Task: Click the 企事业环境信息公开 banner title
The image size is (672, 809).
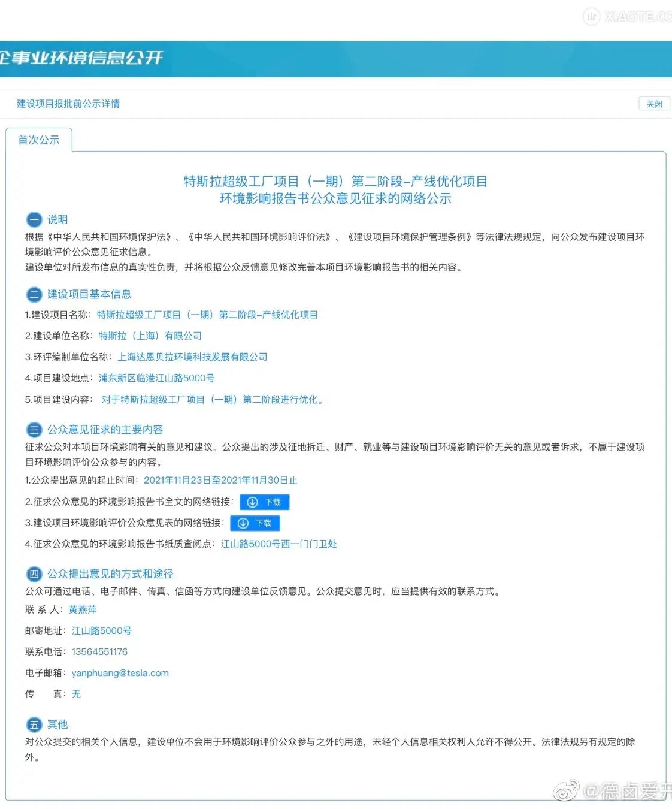Action: coord(81,58)
